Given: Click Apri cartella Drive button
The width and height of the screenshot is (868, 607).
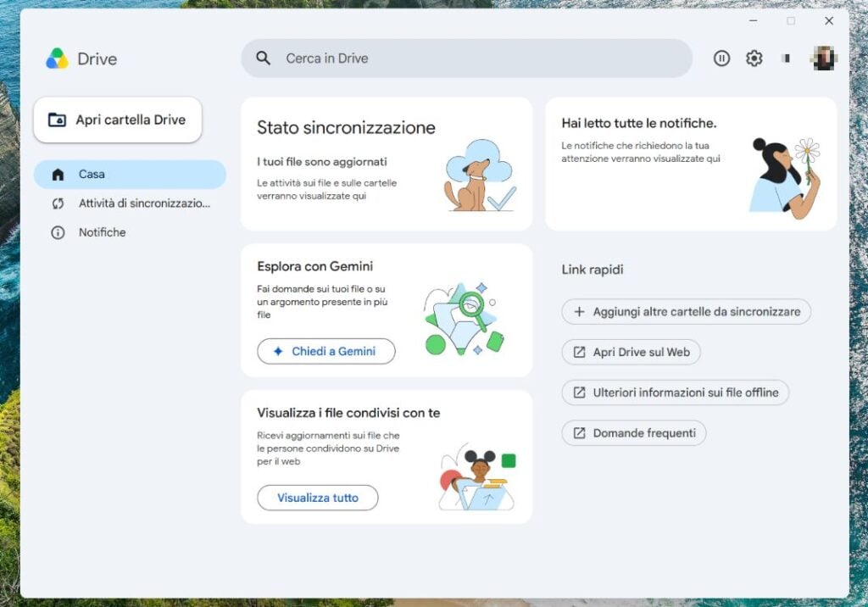Looking at the screenshot, I should pos(117,120).
